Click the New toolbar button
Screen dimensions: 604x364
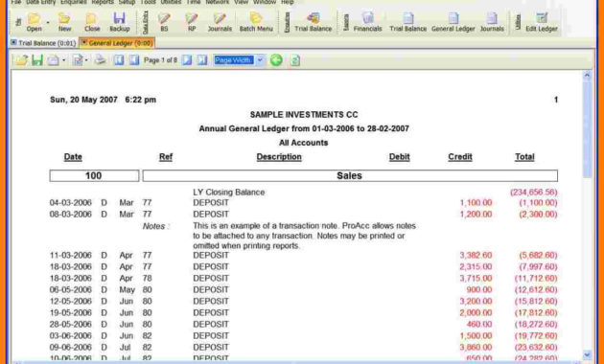click(64, 22)
